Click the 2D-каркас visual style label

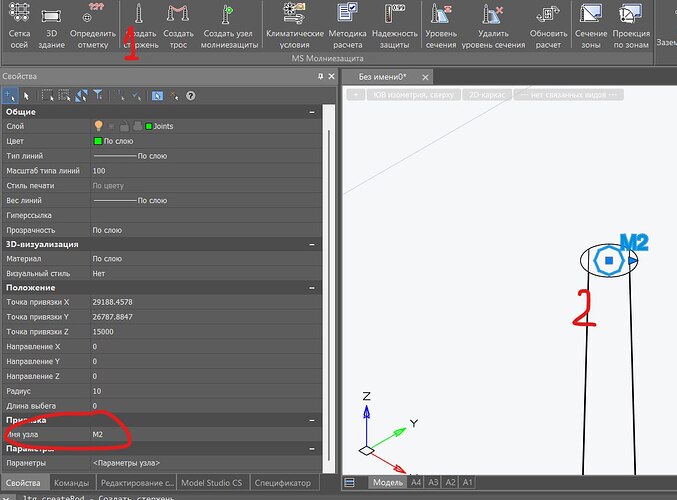tap(487, 94)
